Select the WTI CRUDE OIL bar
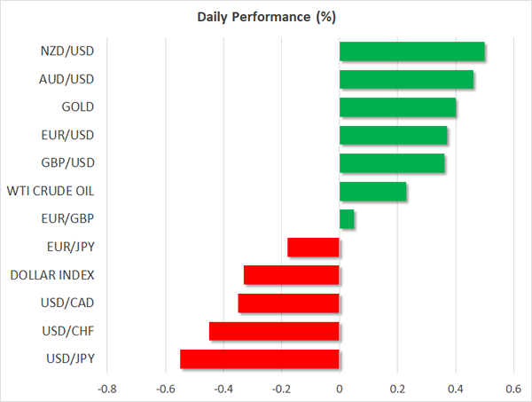This screenshot has width=532, height=402. point(372,192)
